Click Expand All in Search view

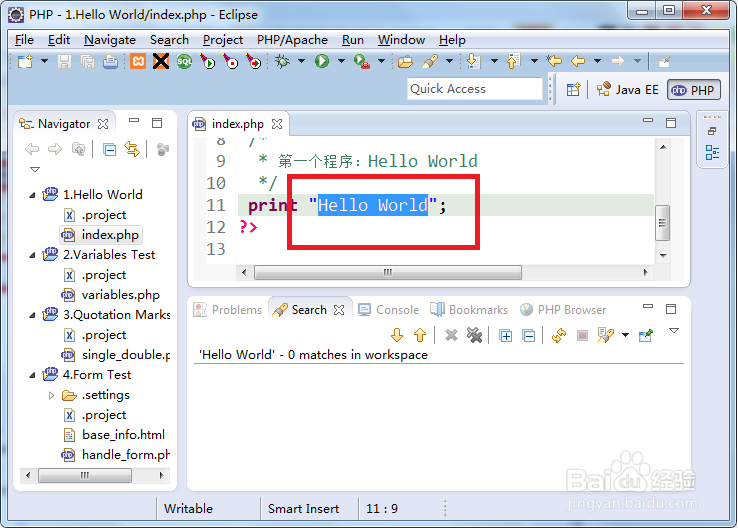point(505,336)
